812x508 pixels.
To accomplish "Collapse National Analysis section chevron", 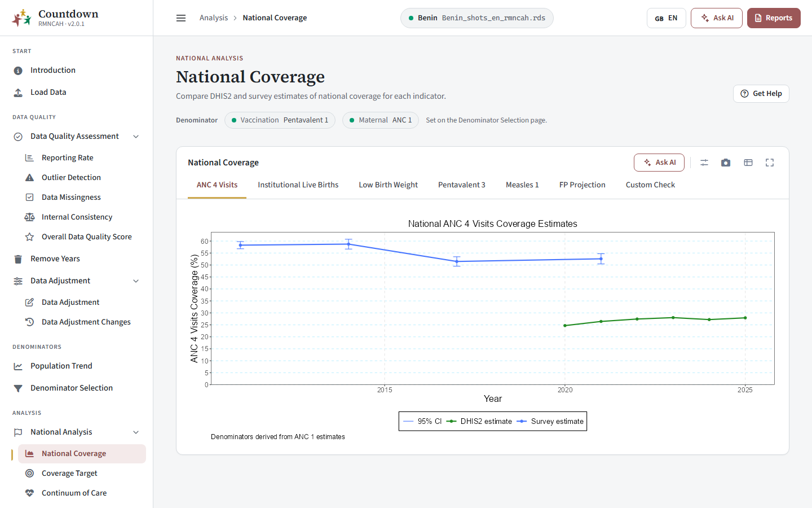I will click(136, 432).
